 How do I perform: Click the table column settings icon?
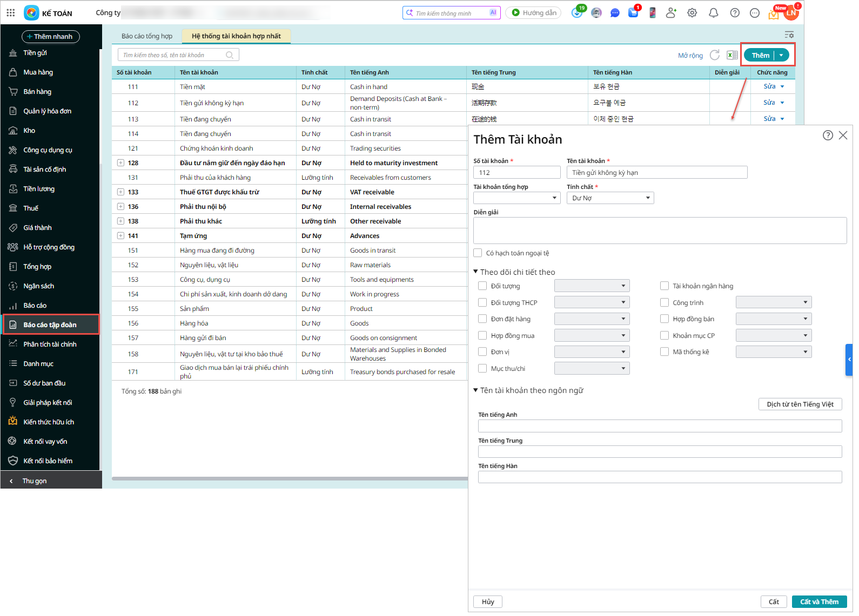tap(789, 35)
